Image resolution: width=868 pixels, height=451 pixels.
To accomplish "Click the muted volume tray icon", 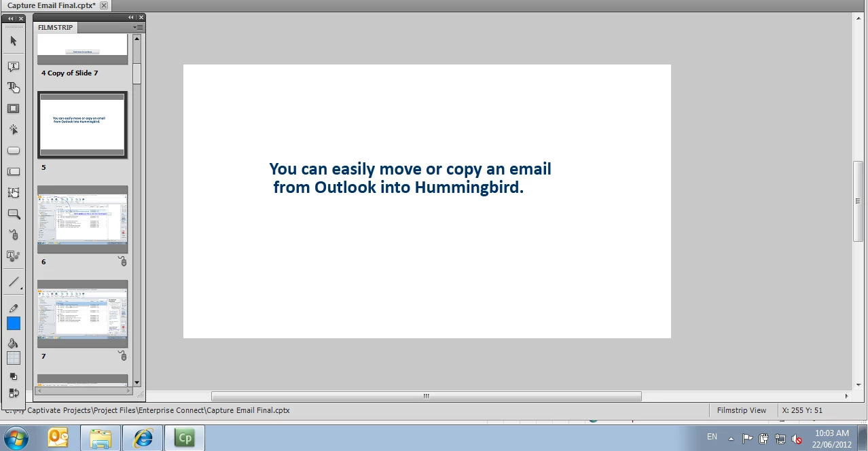I will coord(797,438).
